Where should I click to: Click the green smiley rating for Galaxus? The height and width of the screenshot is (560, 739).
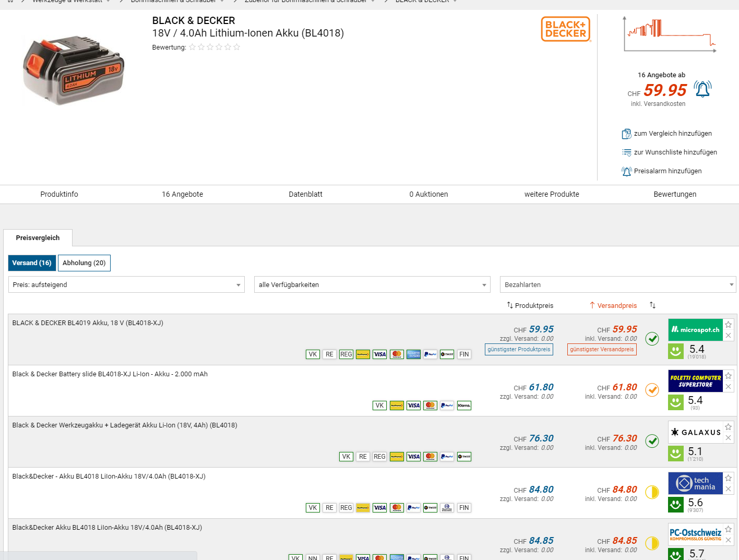point(676,453)
